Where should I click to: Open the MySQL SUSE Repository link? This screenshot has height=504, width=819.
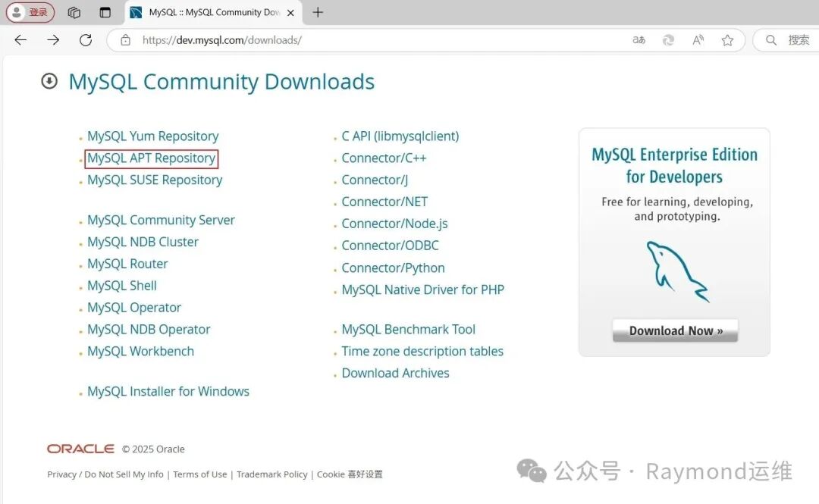click(x=155, y=180)
